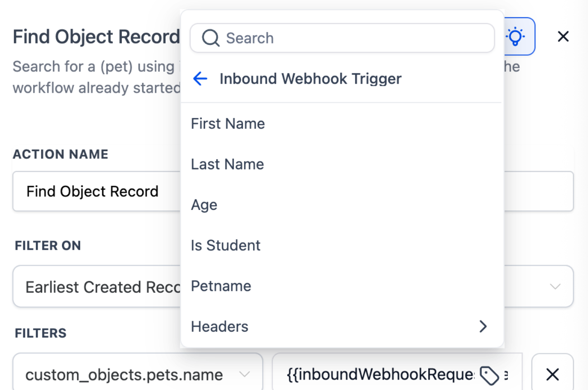
Task: Go back via Inbound Webhook Trigger header
Action: [310, 79]
